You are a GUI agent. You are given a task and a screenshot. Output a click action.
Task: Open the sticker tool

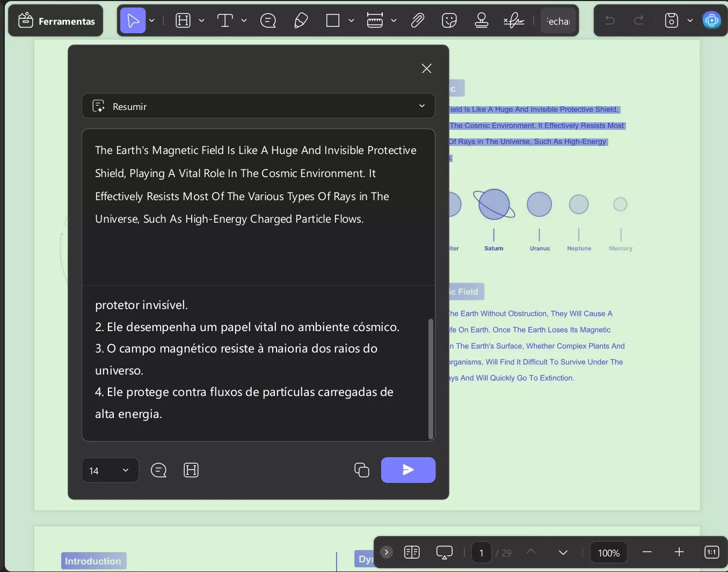click(449, 21)
